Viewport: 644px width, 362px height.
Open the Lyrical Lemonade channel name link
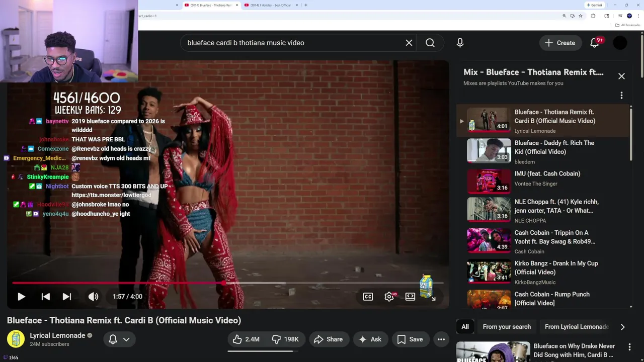coord(57,335)
